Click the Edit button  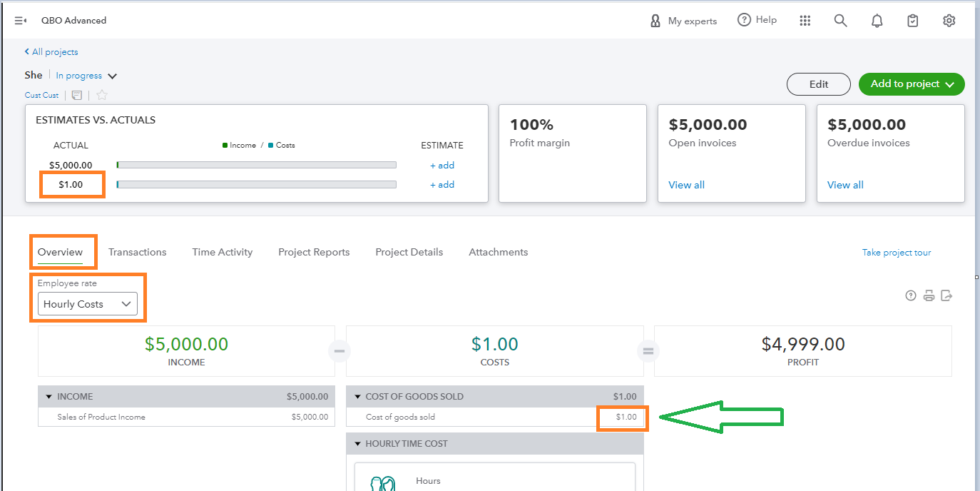(x=818, y=84)
